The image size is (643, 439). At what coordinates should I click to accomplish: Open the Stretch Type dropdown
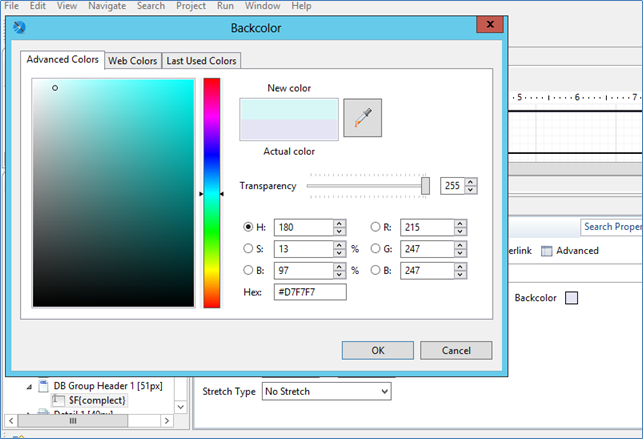point(326,391)
